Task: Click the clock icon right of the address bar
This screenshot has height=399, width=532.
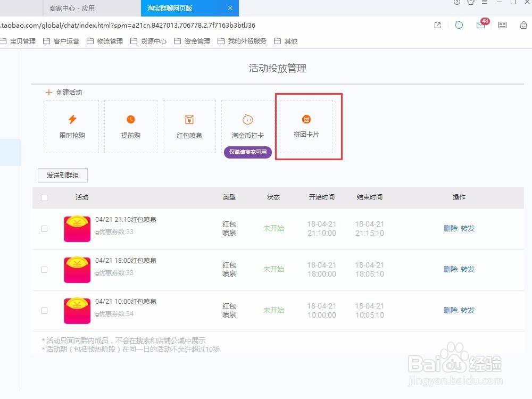Action: tap(459, 25)
